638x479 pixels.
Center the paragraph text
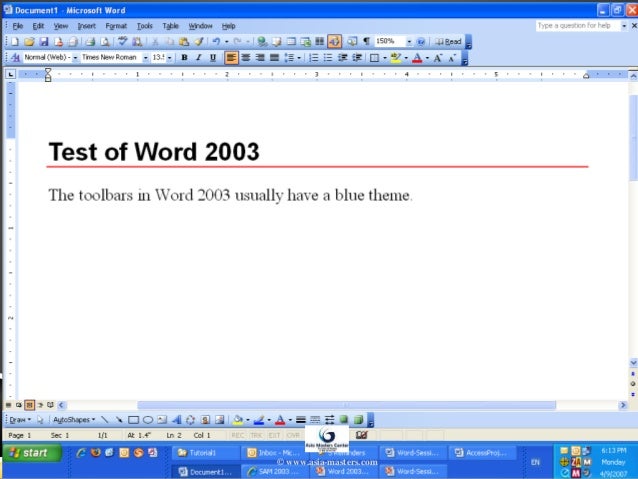click(x=245, y=58)
